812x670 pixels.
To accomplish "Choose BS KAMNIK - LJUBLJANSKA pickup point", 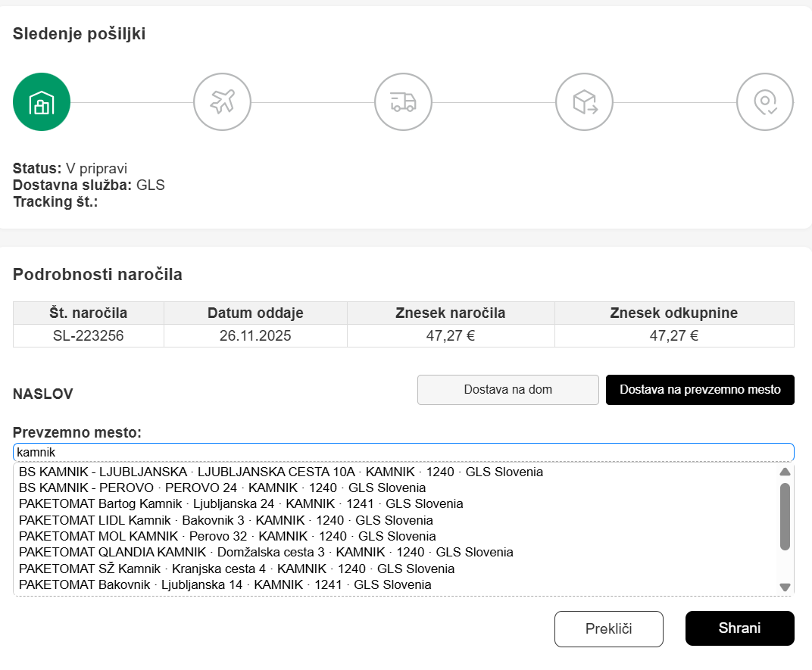I will coord(280,472).
